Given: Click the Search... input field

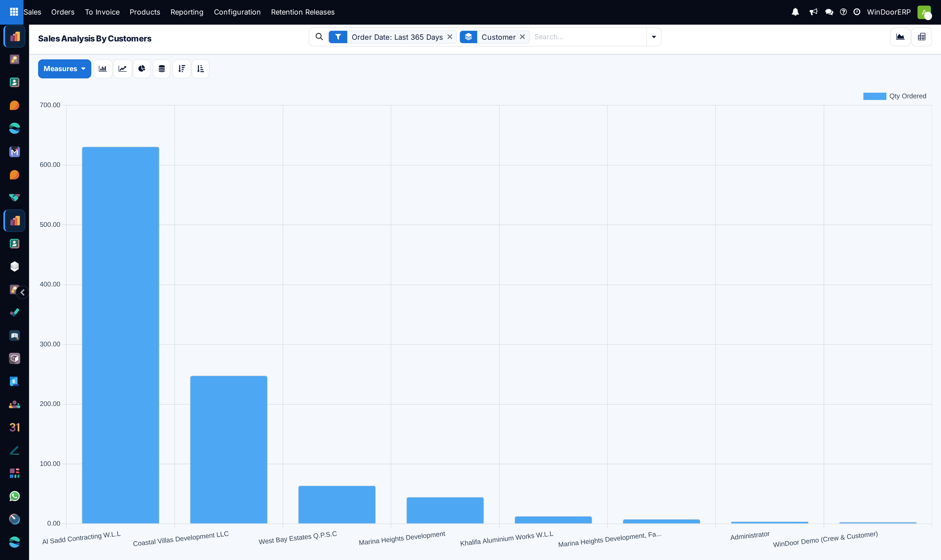Looking at the screenshot, I should [588, 37].
